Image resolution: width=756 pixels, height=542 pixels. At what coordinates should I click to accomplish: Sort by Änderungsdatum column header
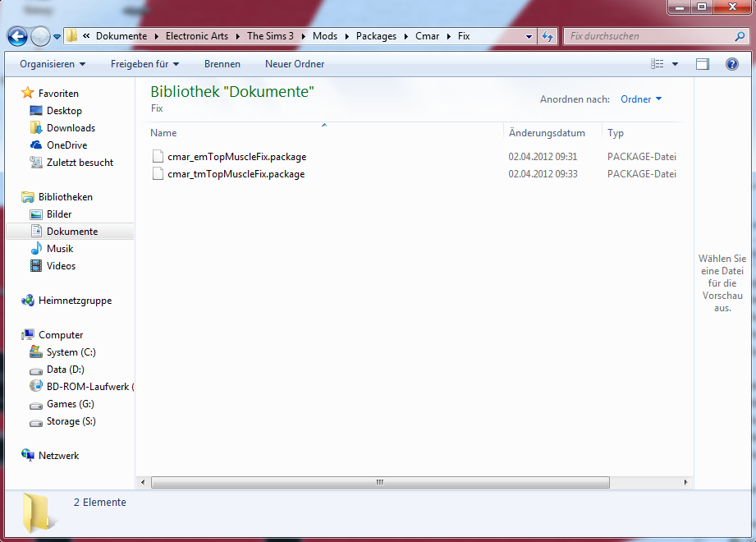547,133
